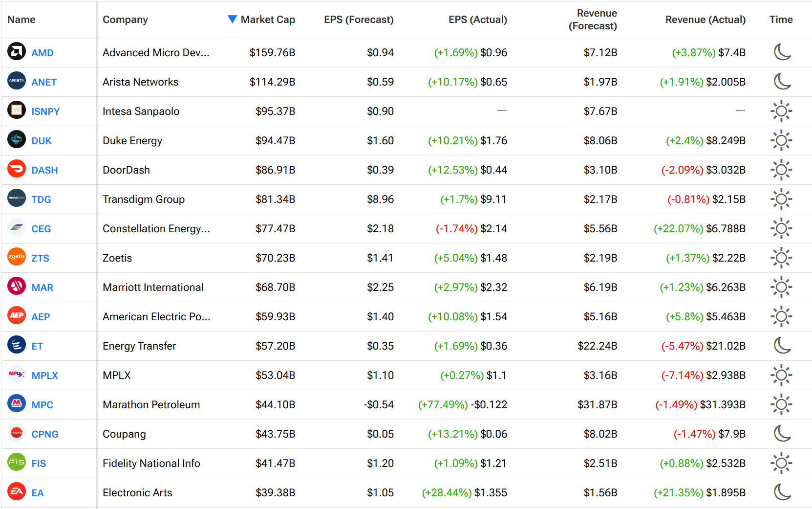Click the Marriott International logo icon
The width and height of the screenshot is (812, 509).
17,286
